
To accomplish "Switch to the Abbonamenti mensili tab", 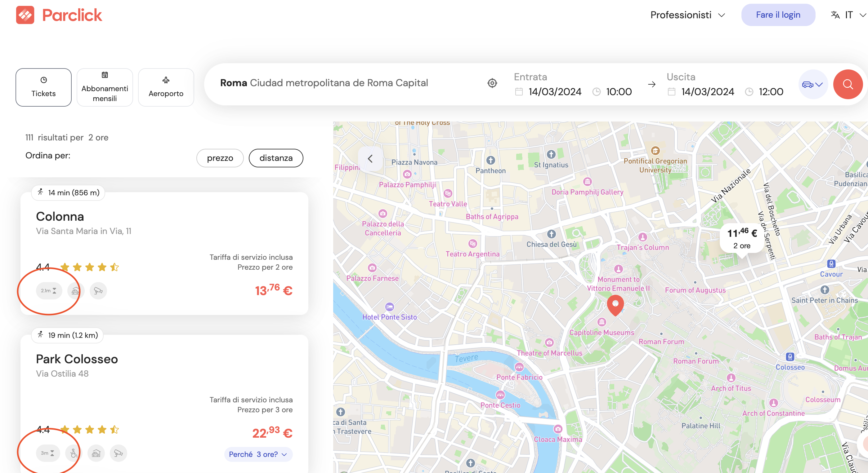I will coord(105,87).
